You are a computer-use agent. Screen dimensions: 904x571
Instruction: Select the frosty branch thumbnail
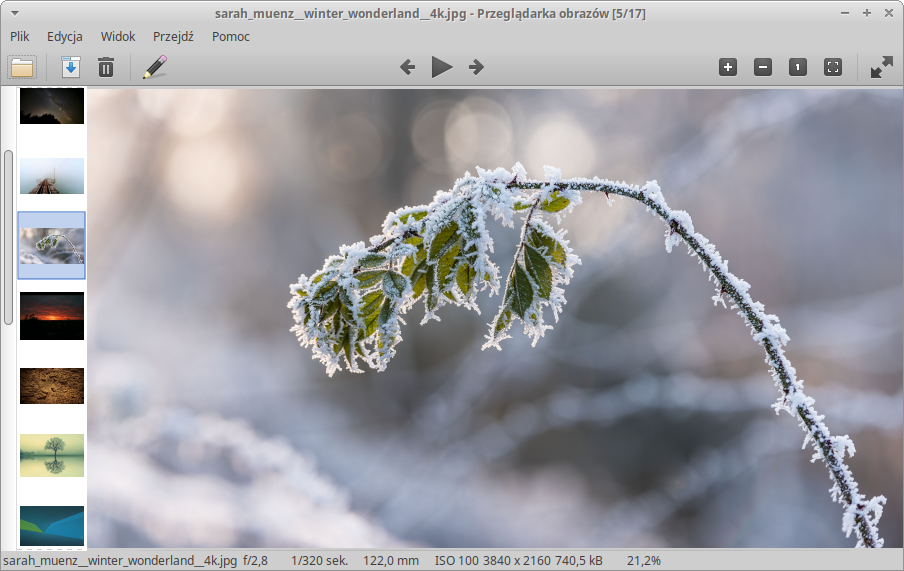(52, 246)
